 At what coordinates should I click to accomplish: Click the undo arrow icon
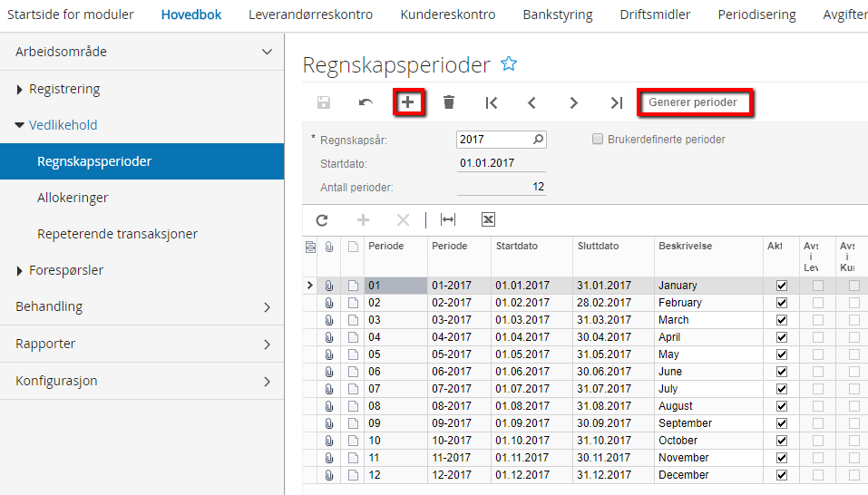(x=366, y=102)
